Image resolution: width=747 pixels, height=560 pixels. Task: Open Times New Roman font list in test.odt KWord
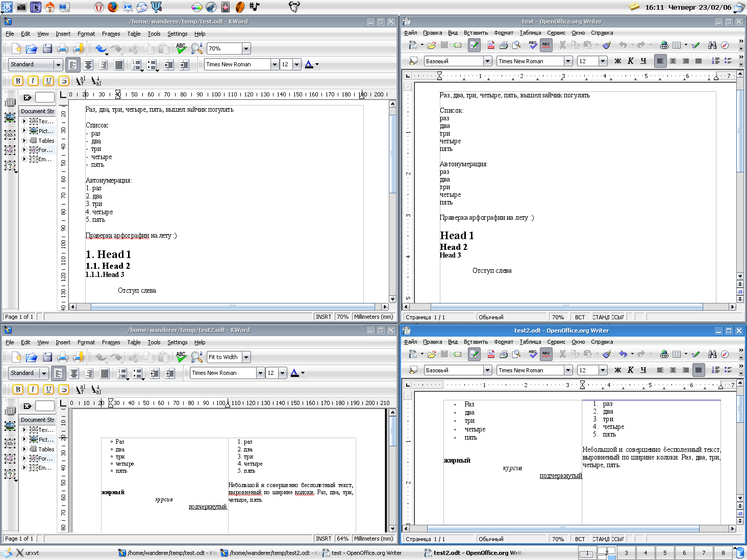tap(275, 65)
